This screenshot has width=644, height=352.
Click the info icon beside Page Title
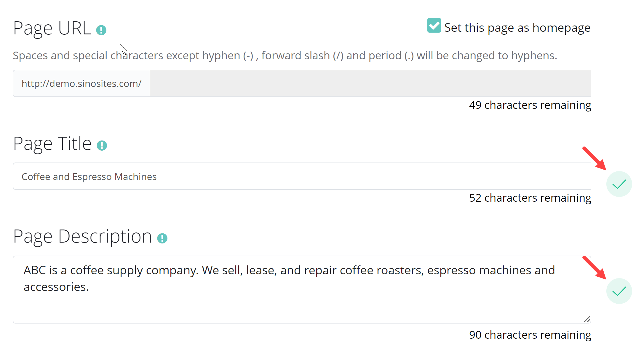pyautogui.click(x=102, y=145)
